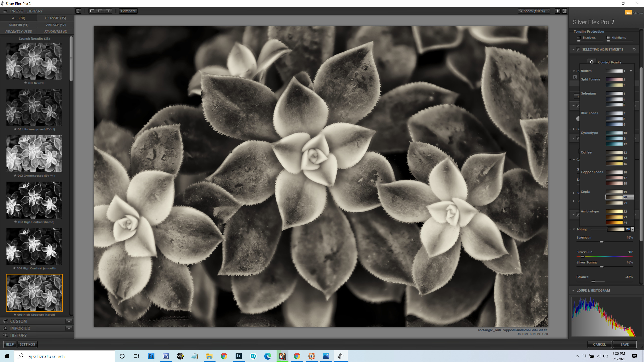Viewport: 644px width, 362px height.
Task: Switch to side-by-side preview view
Action: [x=108, y=11]
